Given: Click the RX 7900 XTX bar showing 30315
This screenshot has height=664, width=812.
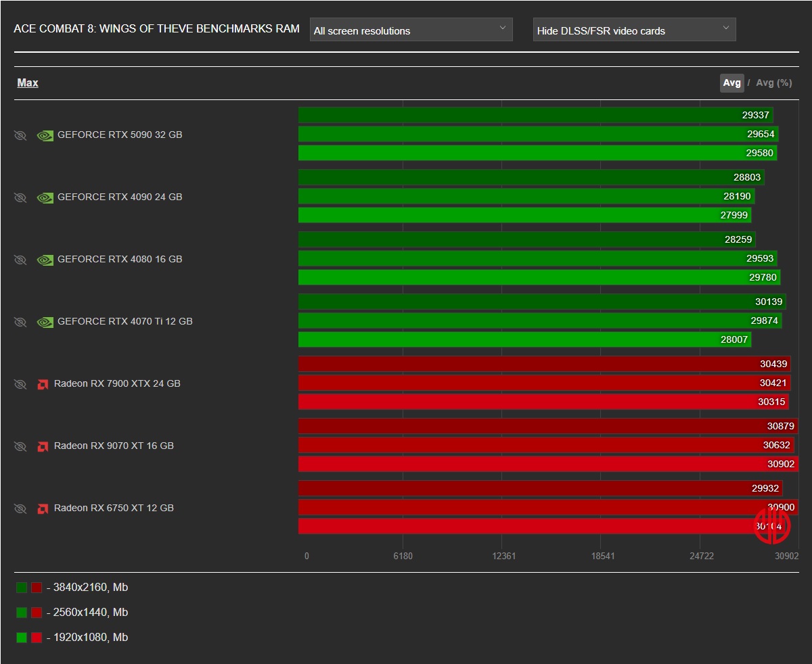Looking at the screenshot, I should 543,402.
